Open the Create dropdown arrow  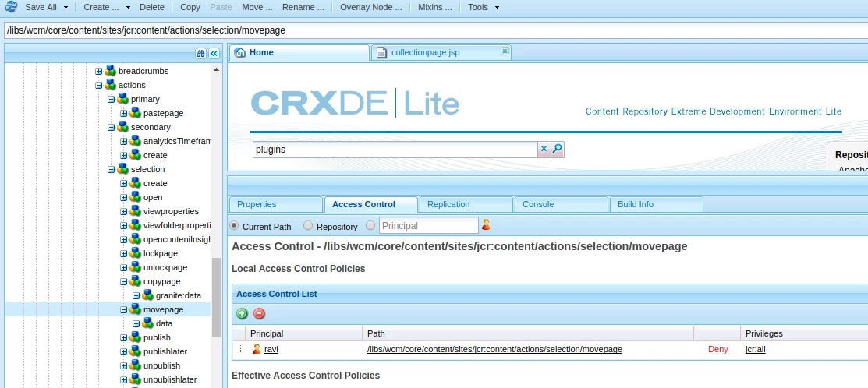point(128,7)
